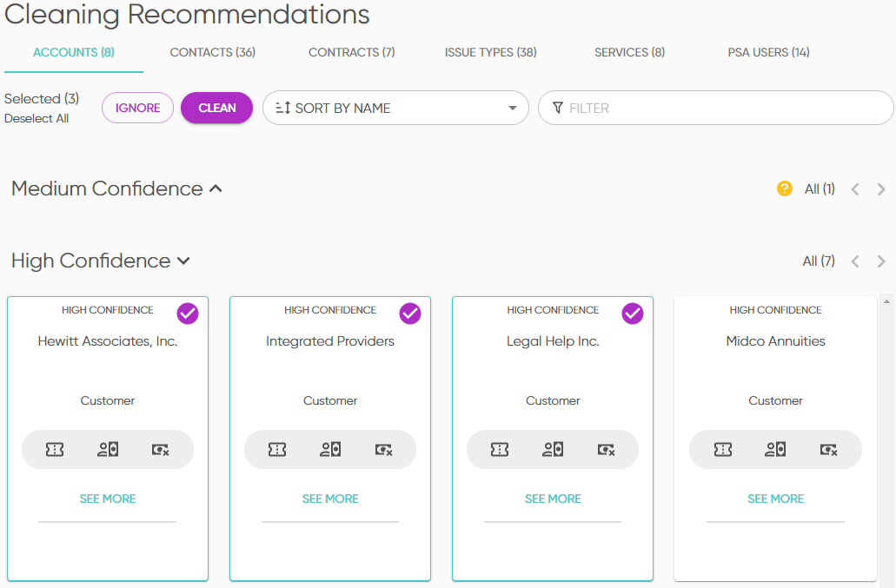The width and height of the screenshot is (896, 588).
Task: Click Hewitt Associates, Inc. account name
Action: pos(108,340)
